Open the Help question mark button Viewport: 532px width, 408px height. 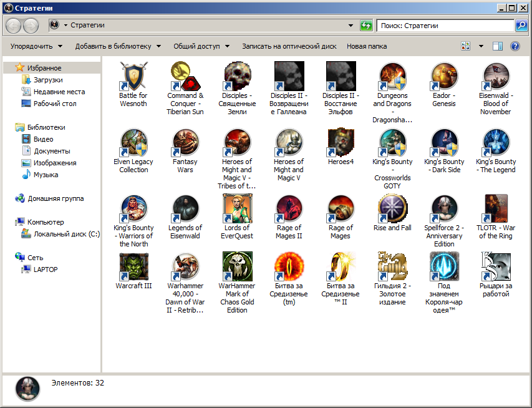[x=515, y=46]
